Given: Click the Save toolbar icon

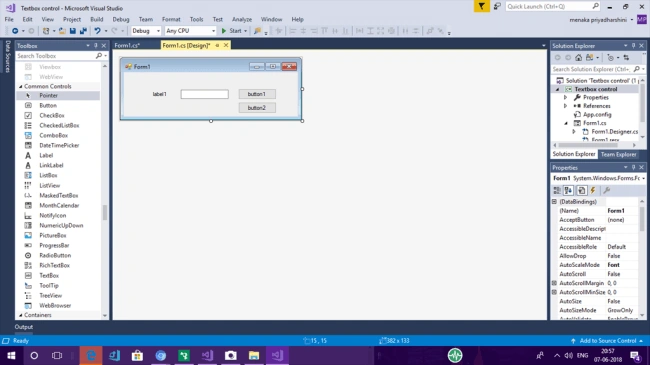Looking at the screenshot, I should tap(73, 31).
